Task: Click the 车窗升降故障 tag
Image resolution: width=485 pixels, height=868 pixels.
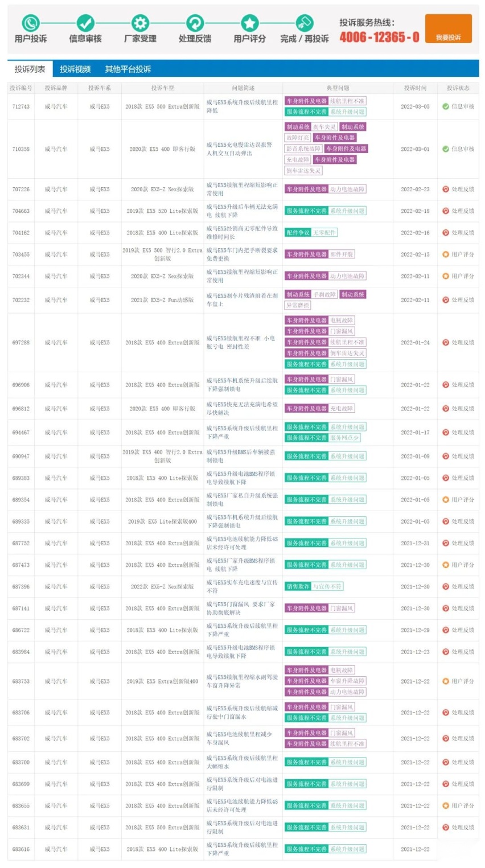Action: tap(347, 681)
